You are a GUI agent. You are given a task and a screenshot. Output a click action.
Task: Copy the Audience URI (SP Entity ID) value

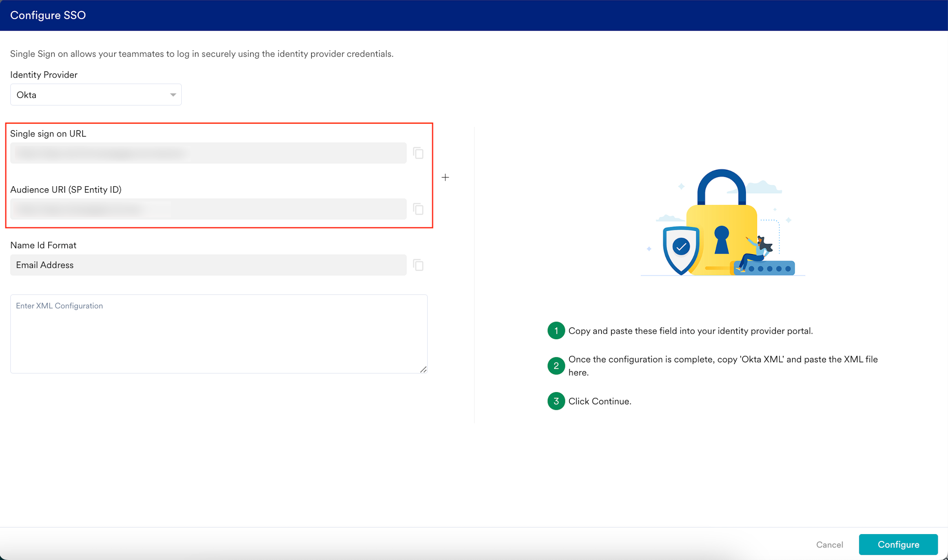418,209
